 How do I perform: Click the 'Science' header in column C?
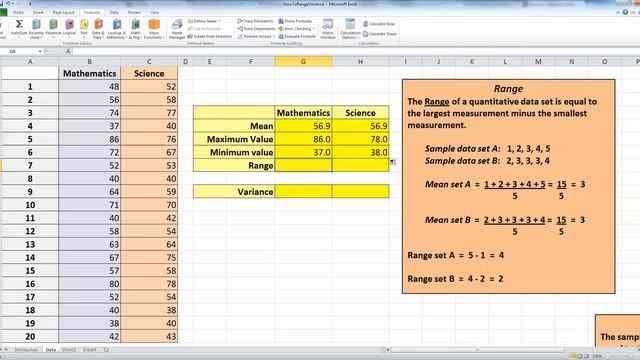(149, 73)
